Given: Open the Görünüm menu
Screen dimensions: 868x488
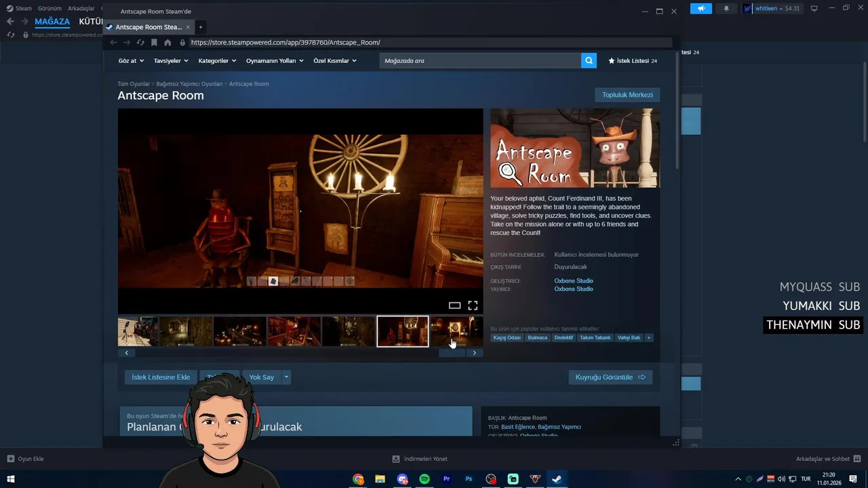Looking at the screenshot, I should pyautogui.click(x=50, y=8).
